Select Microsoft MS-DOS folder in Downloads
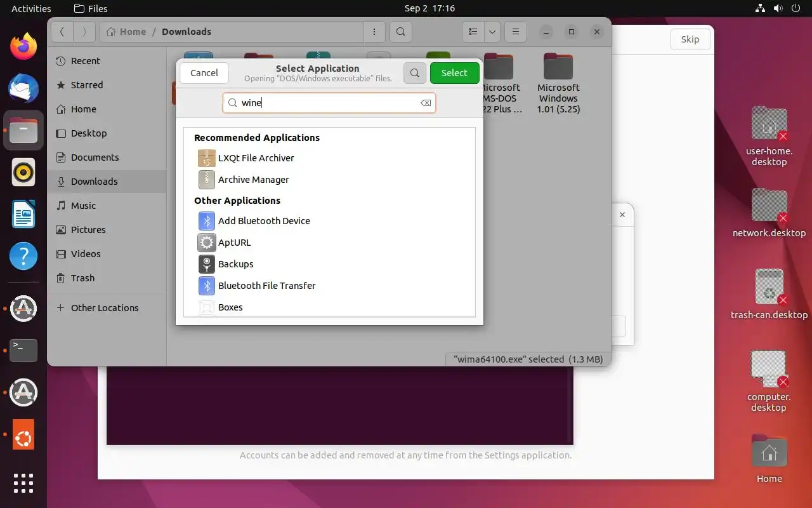The image size is (812, 508). point(501,83)
